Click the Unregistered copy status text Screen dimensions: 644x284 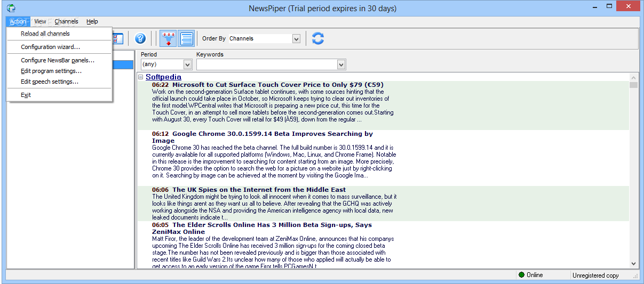[595, 275]
